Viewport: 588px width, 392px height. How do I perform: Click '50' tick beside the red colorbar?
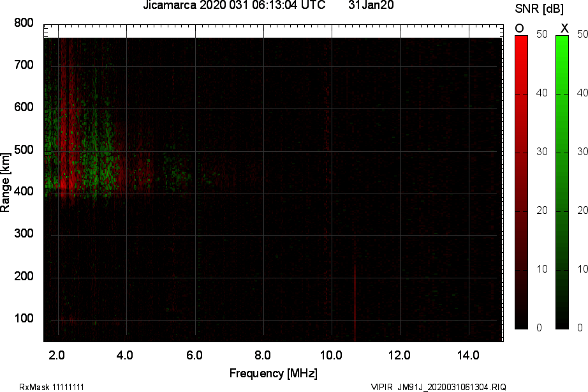(542, 34)
